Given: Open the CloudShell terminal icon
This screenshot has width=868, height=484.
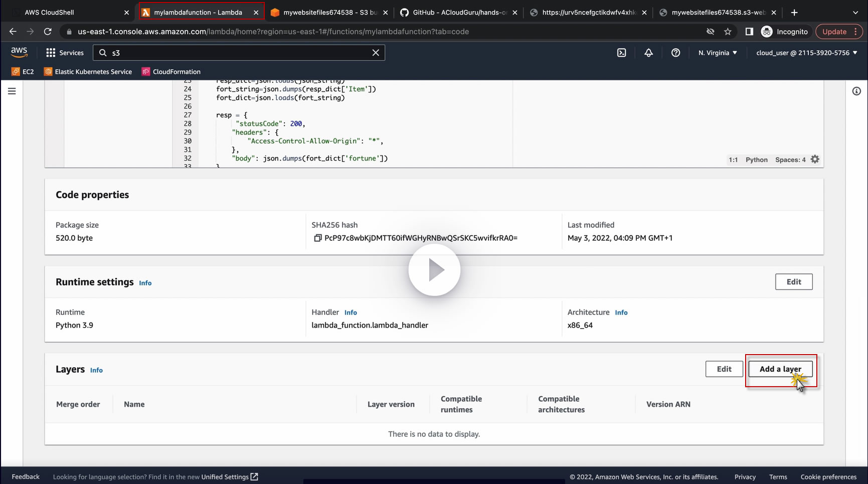Looking at the screenshot, I should (621, 53).
